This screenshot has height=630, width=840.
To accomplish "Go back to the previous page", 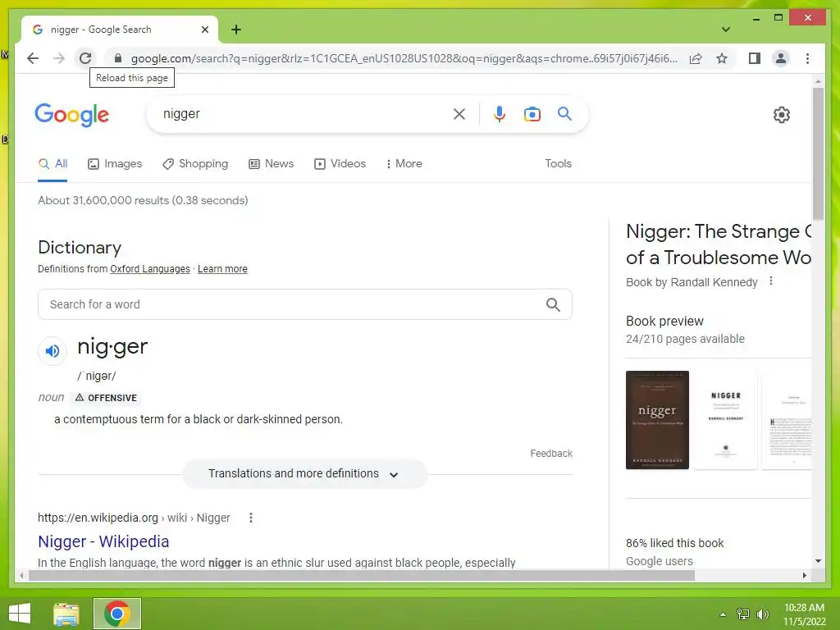I will click(x=33, y=58).
